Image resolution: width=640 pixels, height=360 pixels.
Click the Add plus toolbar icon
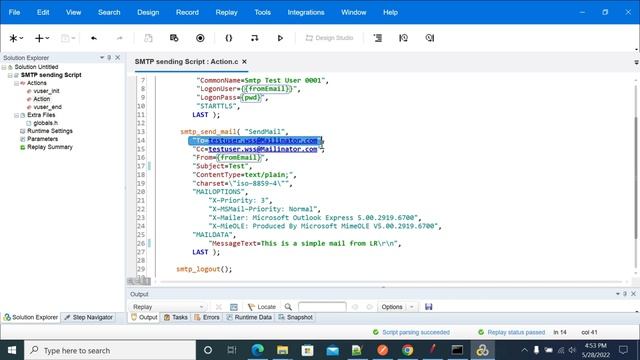(39, 38)
